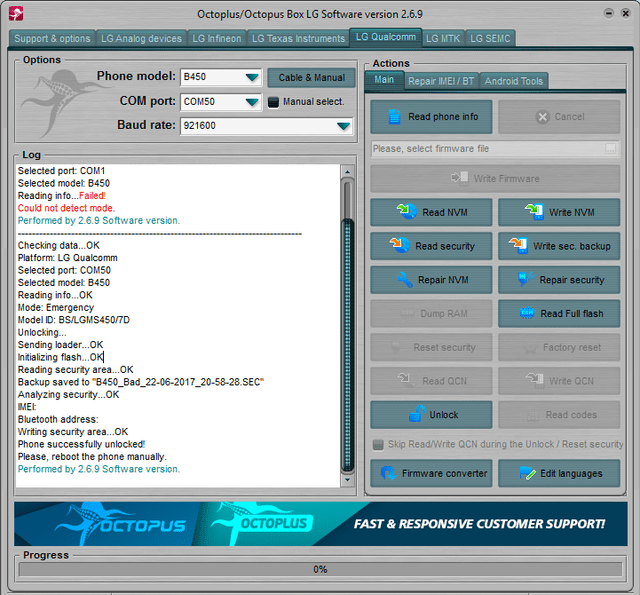The width and height of the screenshot is (640, 595).
Task: Open the Repair IMEI / BT tab
Action: point(441,81)
